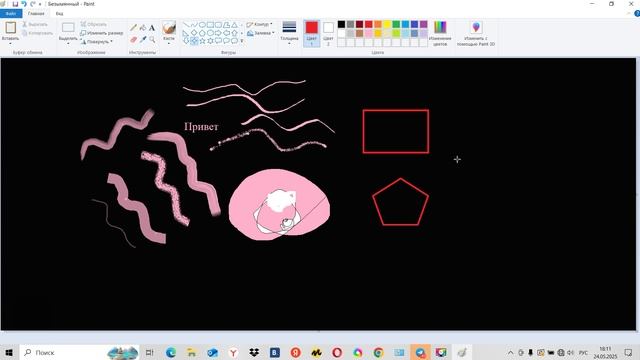Click the blue Help question mark icon
The height and width of the screenshot is (360, 640).
point(637,13)
